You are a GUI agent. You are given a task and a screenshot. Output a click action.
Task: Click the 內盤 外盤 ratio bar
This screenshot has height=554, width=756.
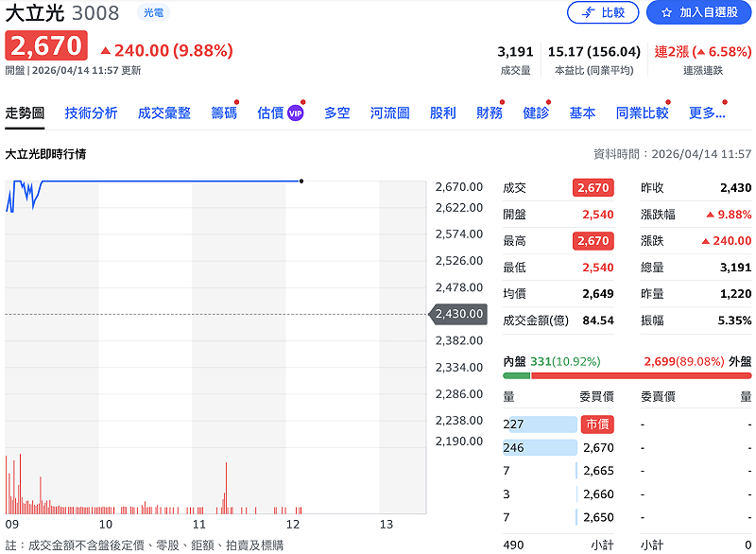coord(627,375)
